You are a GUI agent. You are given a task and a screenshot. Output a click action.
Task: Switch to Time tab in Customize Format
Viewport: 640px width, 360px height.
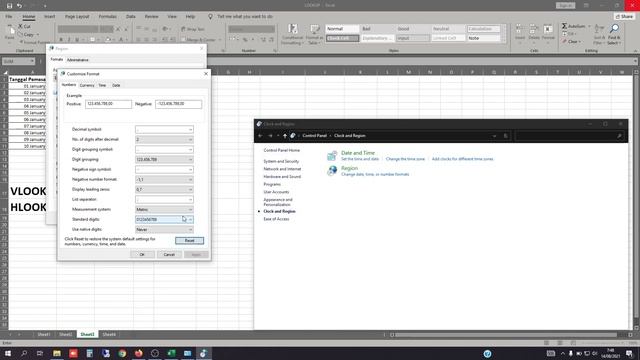click(102, 85)
